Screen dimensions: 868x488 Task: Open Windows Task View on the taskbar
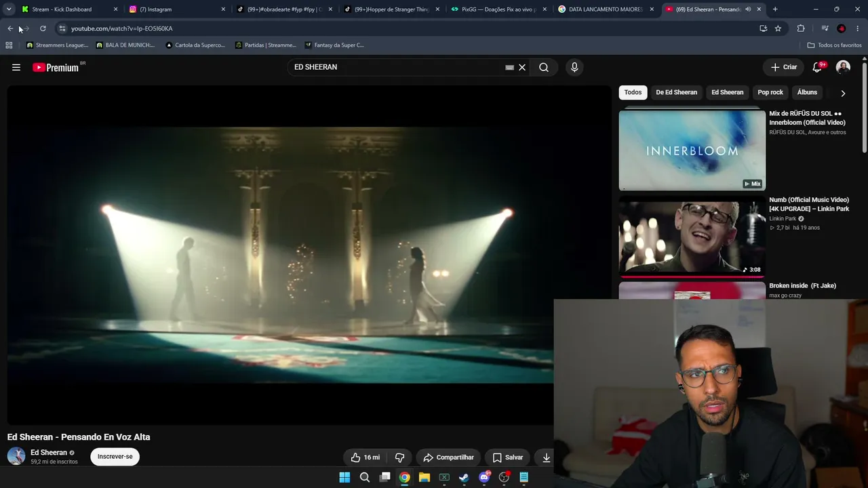pos(384,477)
